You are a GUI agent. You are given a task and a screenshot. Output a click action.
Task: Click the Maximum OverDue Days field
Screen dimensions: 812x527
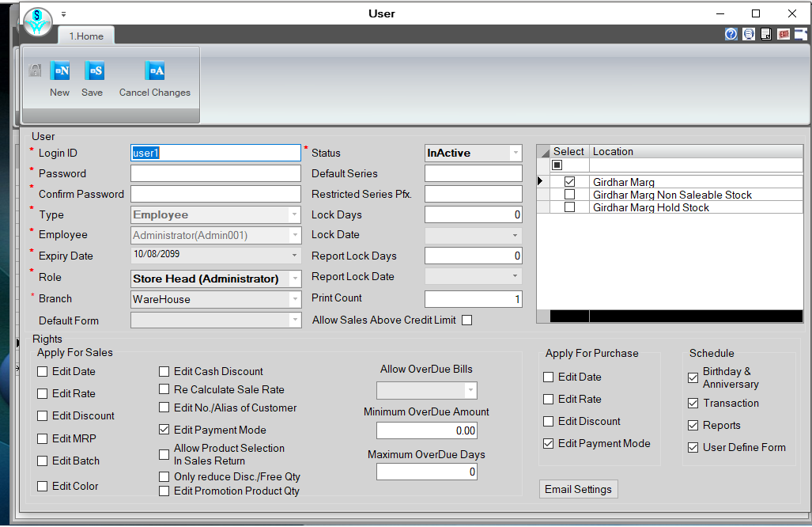pos(427,472)
